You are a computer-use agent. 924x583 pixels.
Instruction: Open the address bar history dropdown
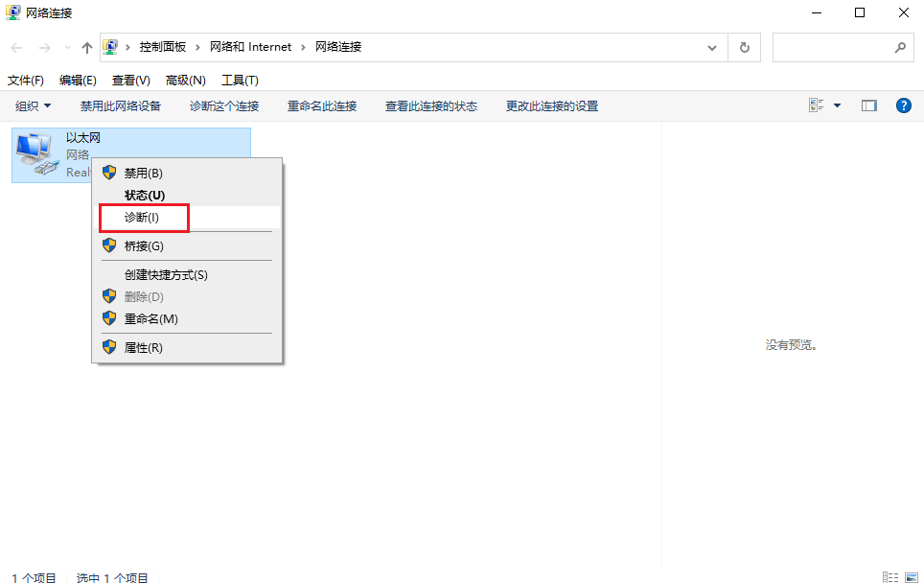pyautogui.click(x=712, y=46)
